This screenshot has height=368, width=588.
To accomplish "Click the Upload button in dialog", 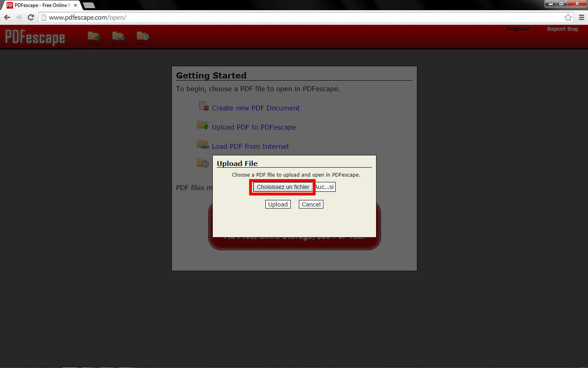I will click(x=278, y=204).
